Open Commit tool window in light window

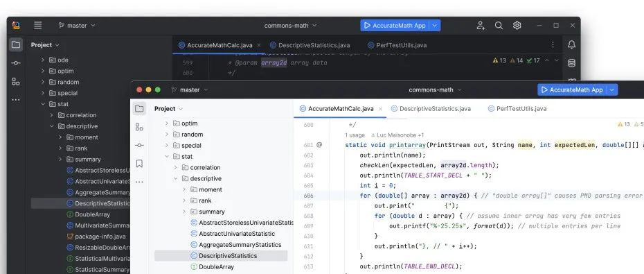(139, 145)
